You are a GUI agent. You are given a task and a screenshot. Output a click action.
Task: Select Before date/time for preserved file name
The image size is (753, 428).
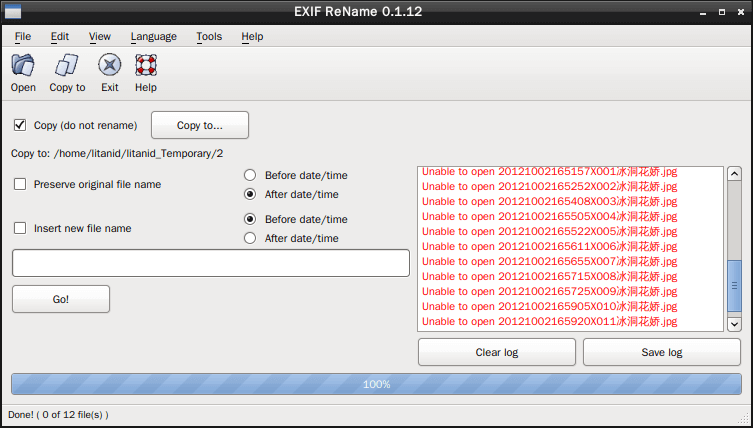point(250,175)
